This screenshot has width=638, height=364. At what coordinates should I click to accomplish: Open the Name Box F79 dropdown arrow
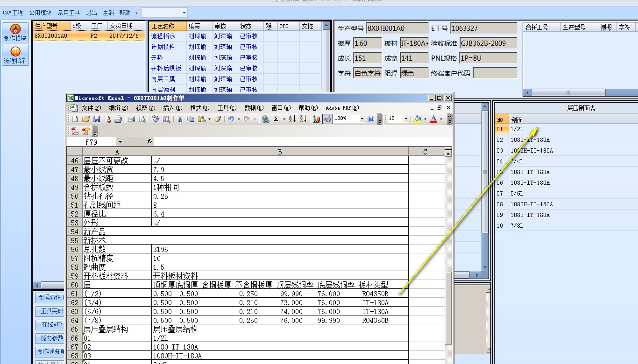coord(120,141)
